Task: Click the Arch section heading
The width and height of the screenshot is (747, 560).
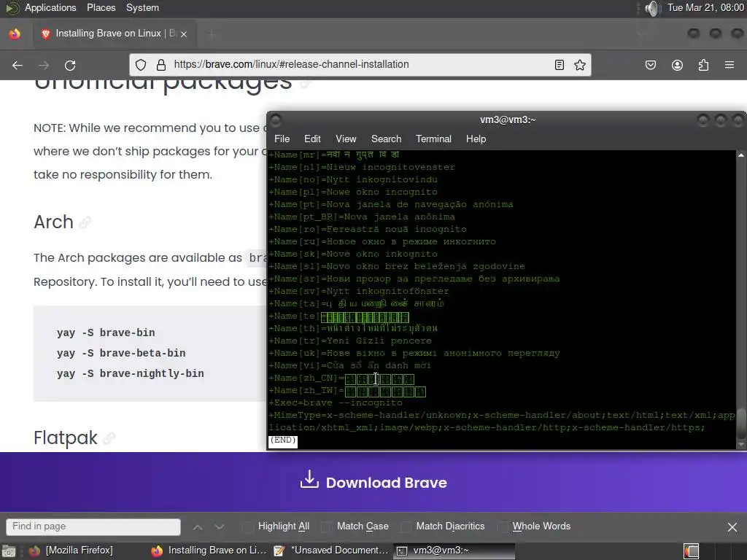Action: (53, 222)
